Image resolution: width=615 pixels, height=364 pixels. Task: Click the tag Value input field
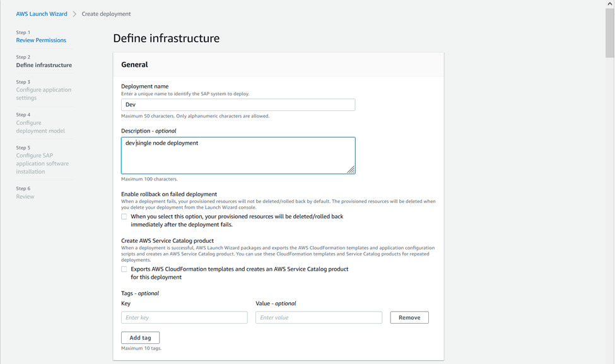tap(319, 317)
